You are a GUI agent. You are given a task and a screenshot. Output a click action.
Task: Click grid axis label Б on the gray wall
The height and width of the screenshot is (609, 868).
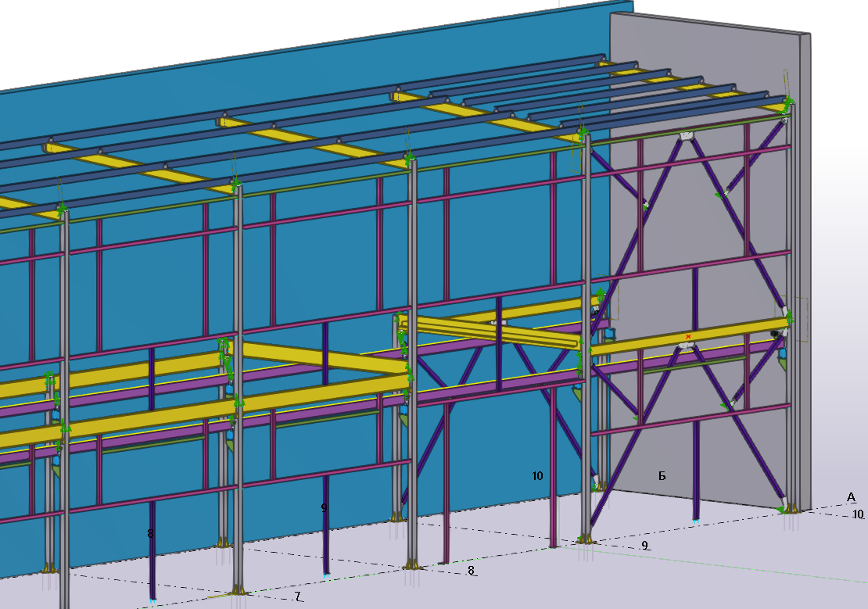click(662, 475)
